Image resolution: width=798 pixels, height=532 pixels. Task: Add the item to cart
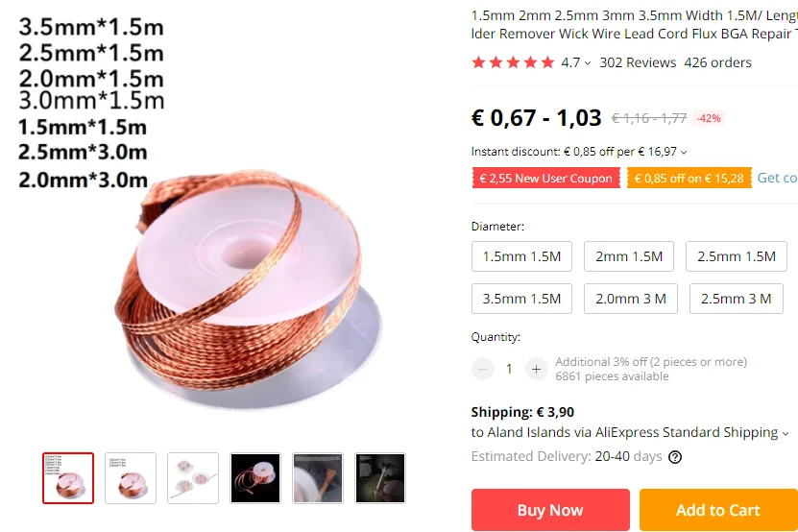[718, 510]
